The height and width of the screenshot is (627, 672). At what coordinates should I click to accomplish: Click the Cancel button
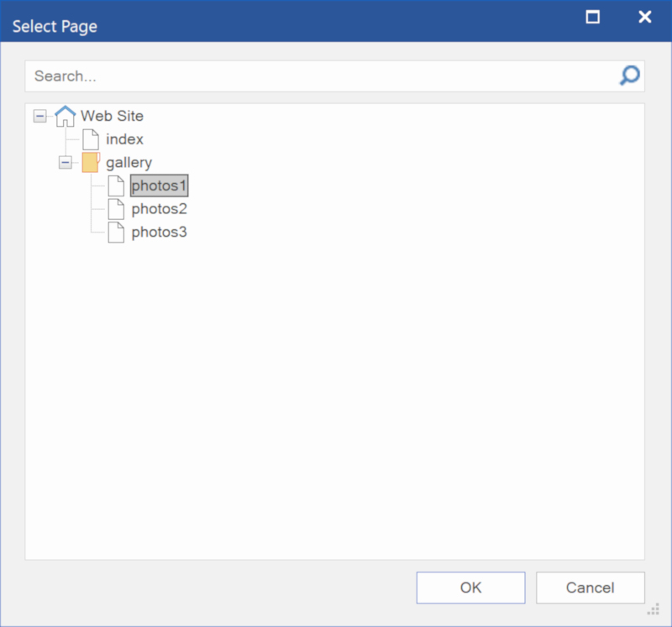point(591,588)
